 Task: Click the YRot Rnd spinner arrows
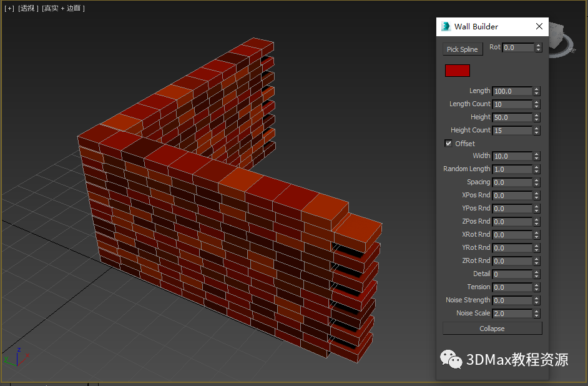[537, 248]
